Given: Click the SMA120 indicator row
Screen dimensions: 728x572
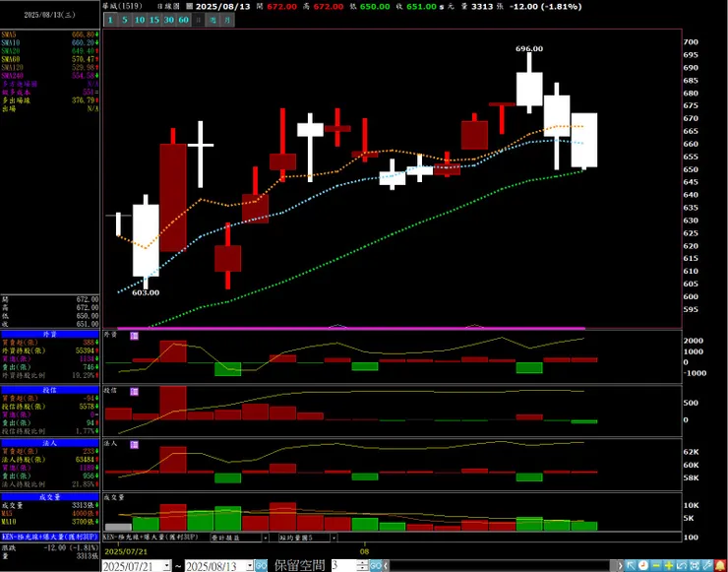Looking at the screenshot, I should point(49,67).
